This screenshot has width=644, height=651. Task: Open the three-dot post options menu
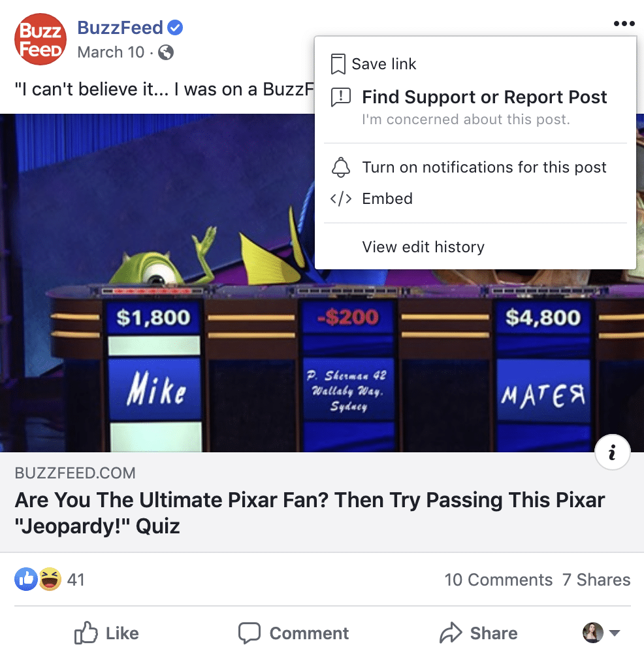[x=624, y=24]
